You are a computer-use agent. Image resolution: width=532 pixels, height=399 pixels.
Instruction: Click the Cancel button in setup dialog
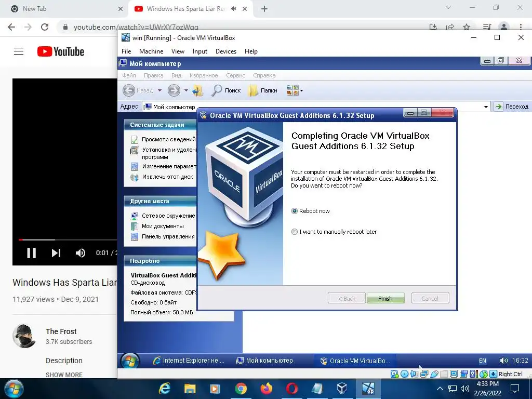click(430, 299)
